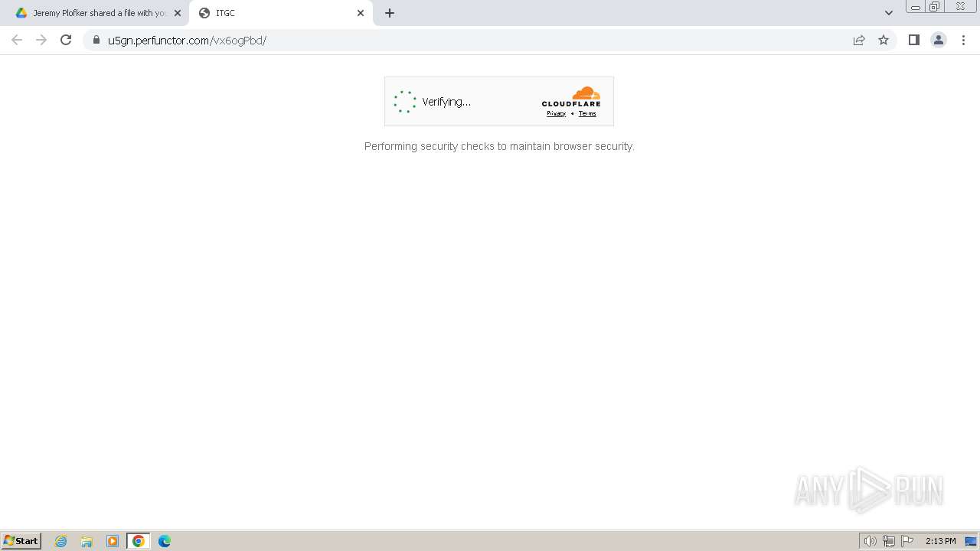
Task: Open Action Center flag icon
Action: 907,541
